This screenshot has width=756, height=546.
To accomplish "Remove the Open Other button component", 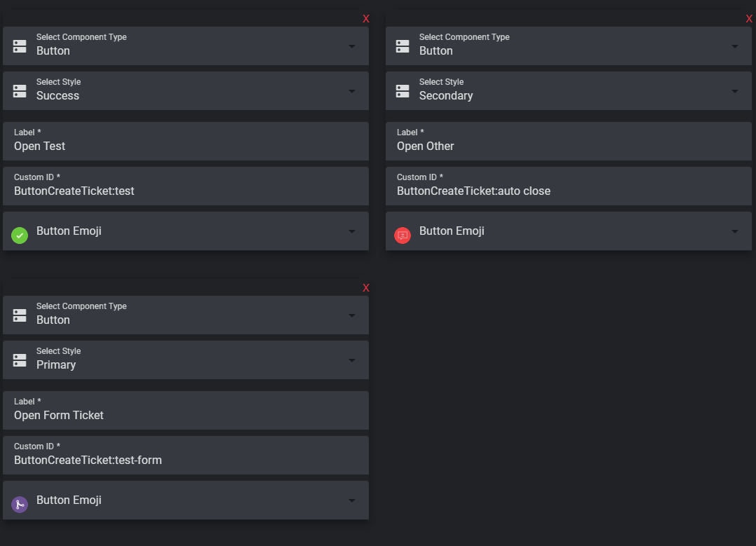I will 749,19.
